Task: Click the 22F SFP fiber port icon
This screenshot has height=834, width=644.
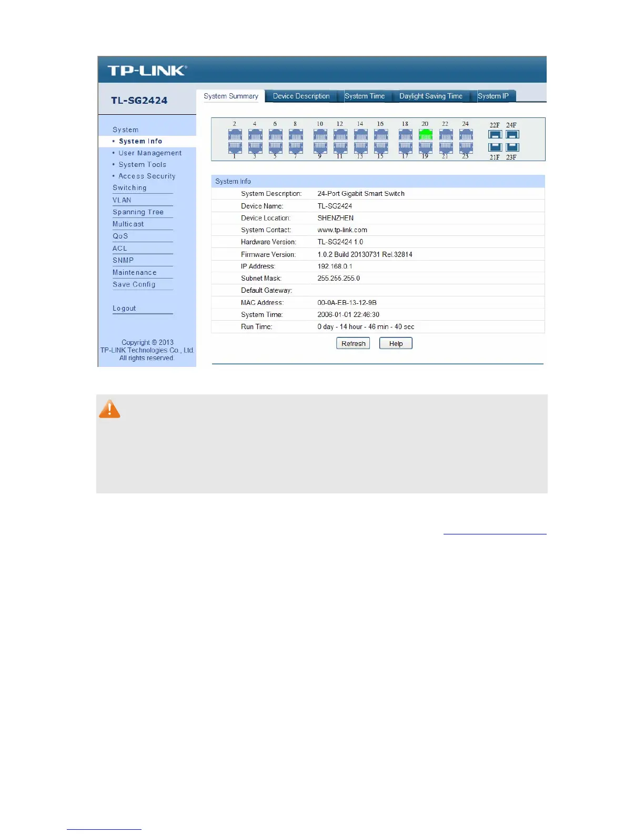Action: 495,134
